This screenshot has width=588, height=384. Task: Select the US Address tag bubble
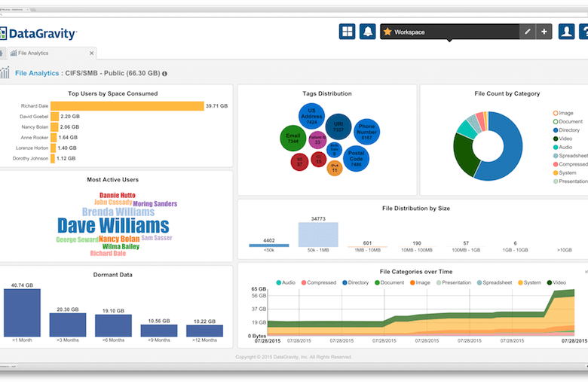[311, 116]
